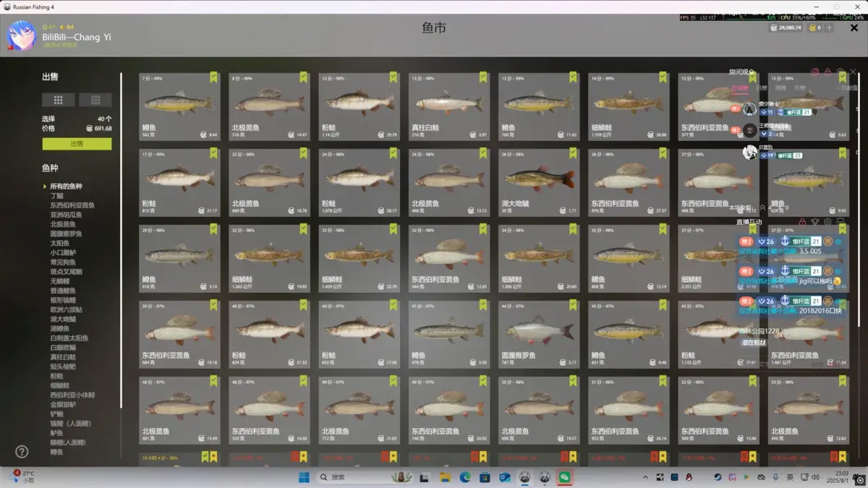Open the Windows Start menu

point(304,477)
